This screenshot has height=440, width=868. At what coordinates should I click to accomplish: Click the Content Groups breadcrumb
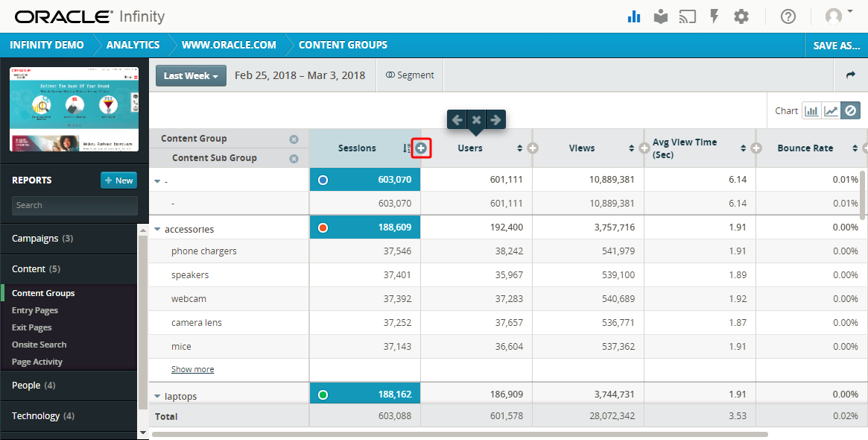pos(343,45)
